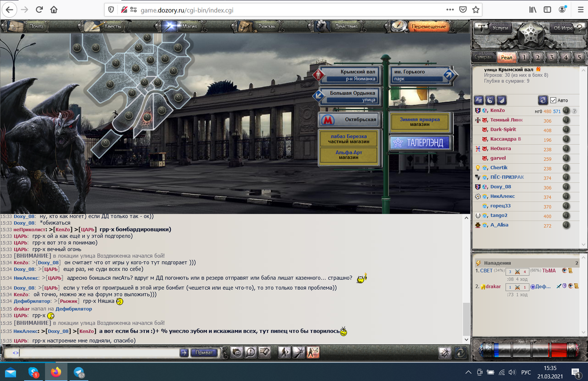Open the scroll log for СВЕТ battle
Viewport: 588px width, 381px height.
570,271
